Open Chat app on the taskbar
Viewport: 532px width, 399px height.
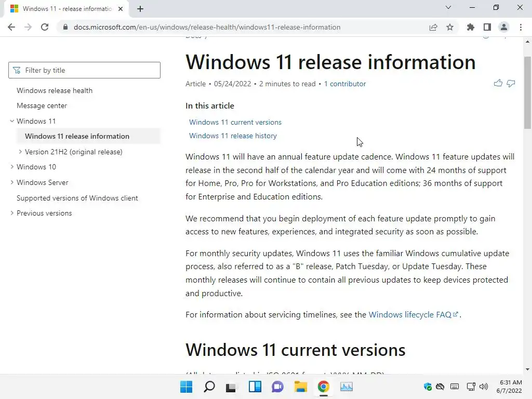point(277,387)
